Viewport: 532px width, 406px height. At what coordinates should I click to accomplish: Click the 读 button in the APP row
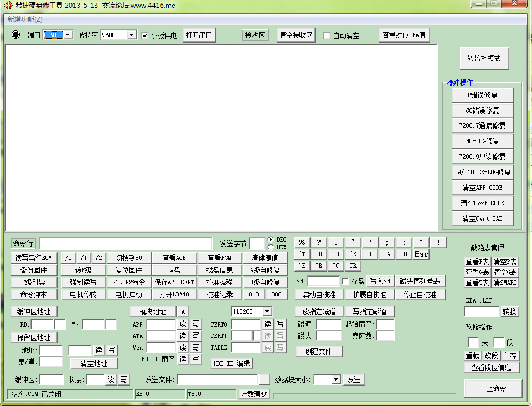click(x=183, y=324)
